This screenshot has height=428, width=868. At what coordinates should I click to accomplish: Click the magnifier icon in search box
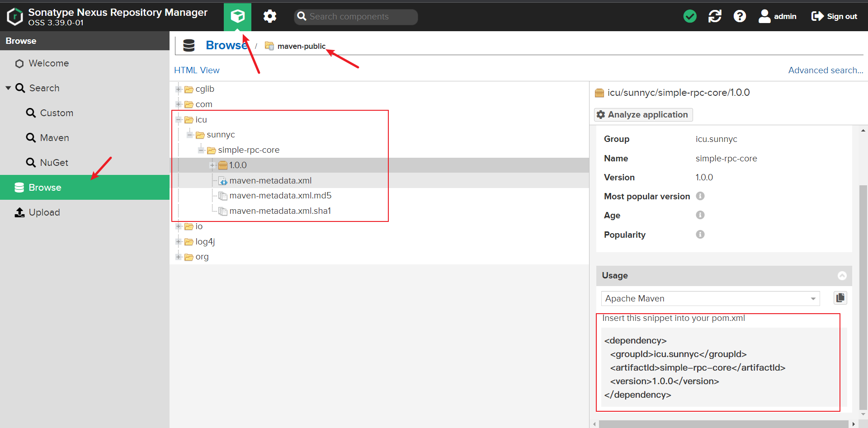302,17
